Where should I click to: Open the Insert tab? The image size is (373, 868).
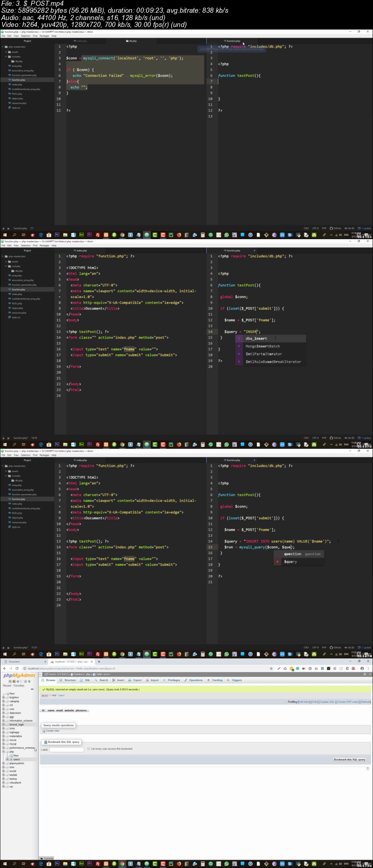click(118, 680)
